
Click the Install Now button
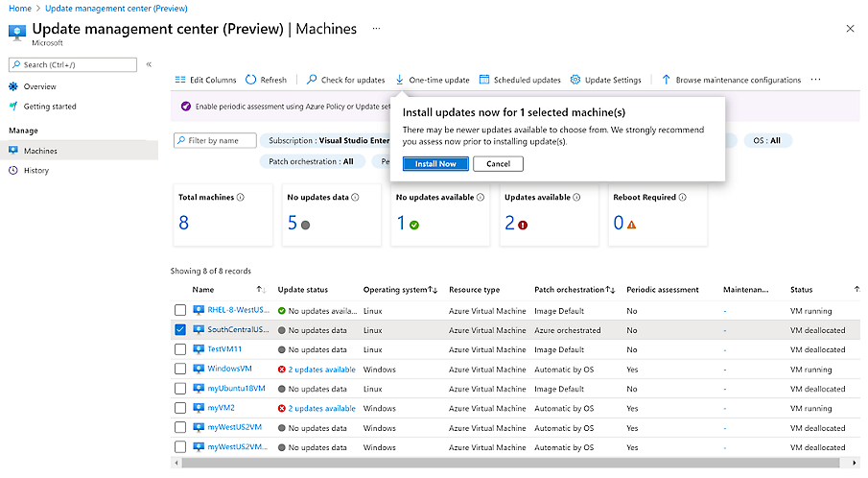coord(435,164)
